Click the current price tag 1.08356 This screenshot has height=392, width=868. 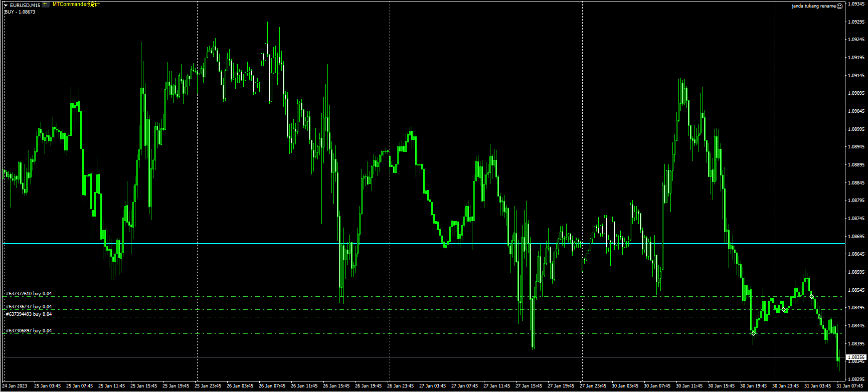tap(856, 357)
